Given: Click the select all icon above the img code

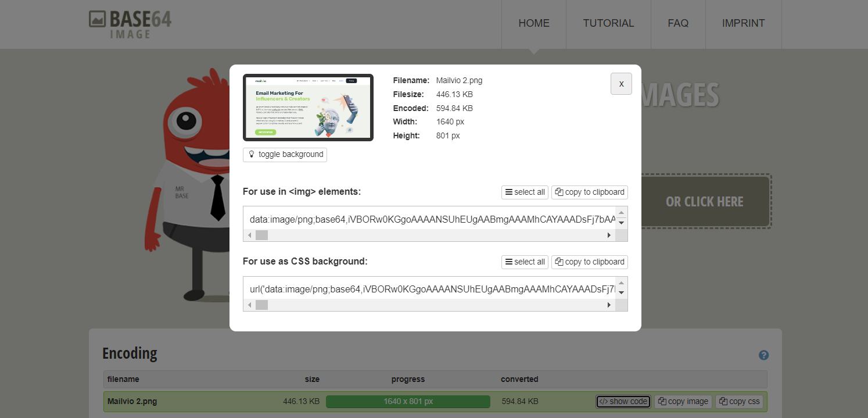Looking at the screenshot, I should click(x=510, y=192).
